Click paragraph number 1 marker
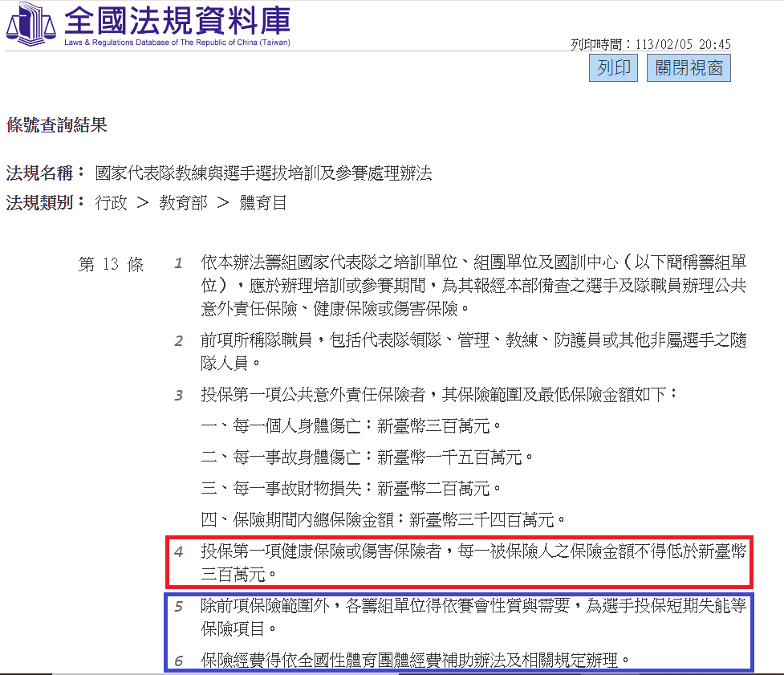 point(179,264)
